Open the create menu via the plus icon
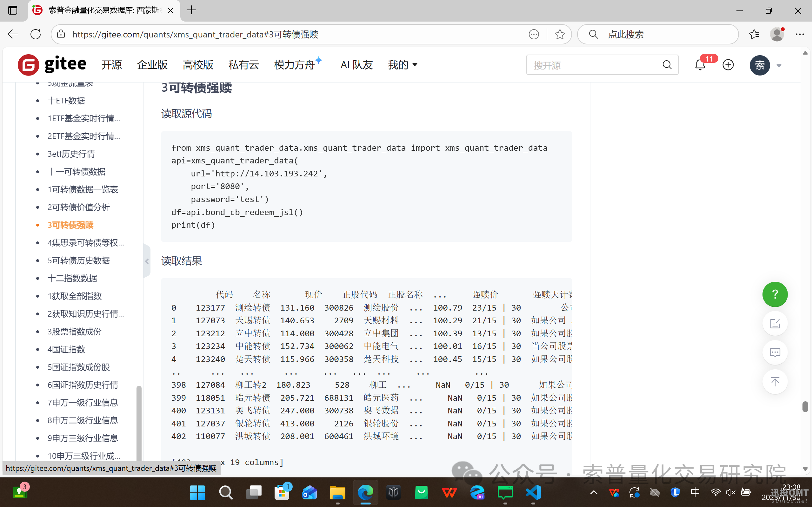The width and height of the screenshot is (812, 507). point(728,65)
